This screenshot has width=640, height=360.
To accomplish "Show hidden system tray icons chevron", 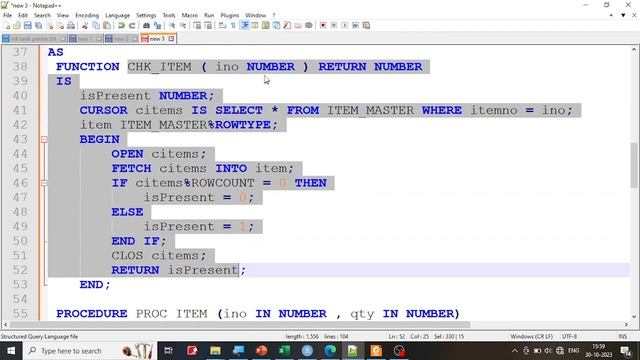I will coord(515,351).
